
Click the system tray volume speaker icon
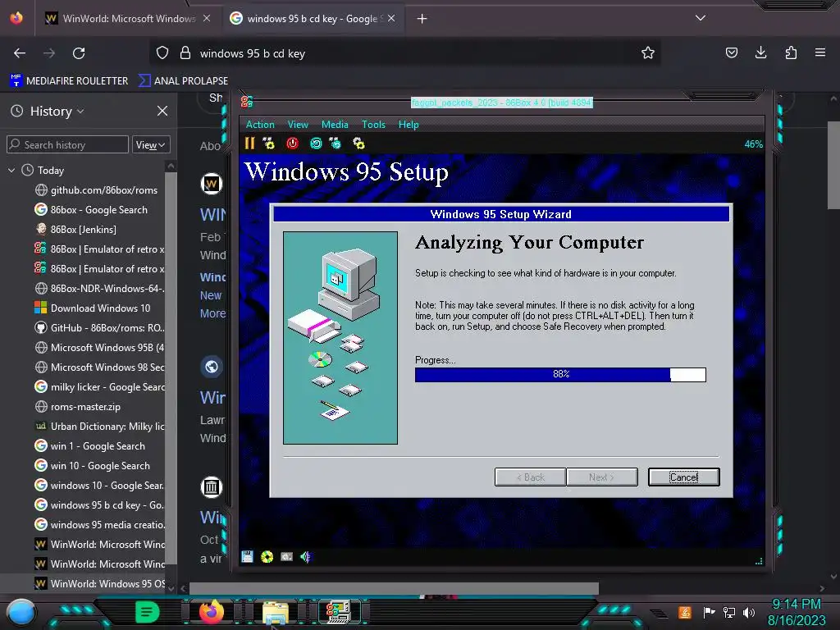tap(749, 612)
